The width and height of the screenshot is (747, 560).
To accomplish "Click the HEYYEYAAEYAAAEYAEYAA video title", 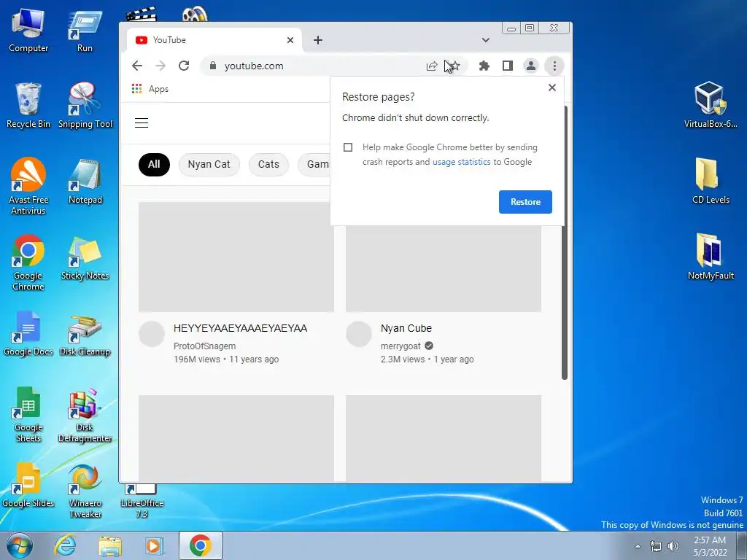I will click(x=240, y=328).
